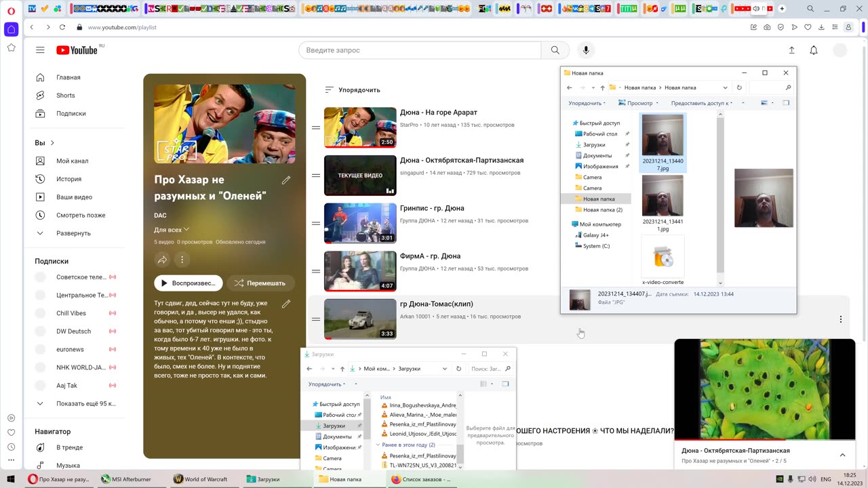The width and height of the screenshot is (868, 488).
Task: Share the playlist using the arrow icon
Action: tap(162, 260)
